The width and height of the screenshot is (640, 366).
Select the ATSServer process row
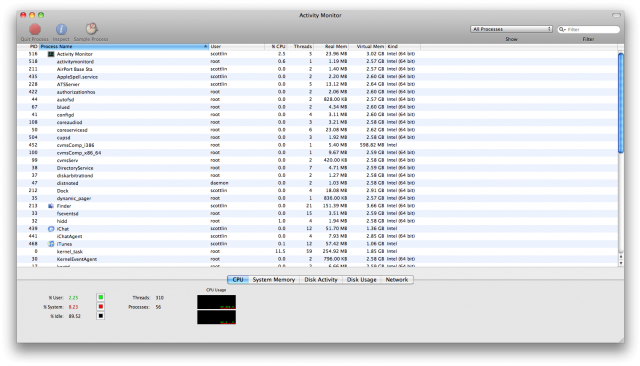pos(317,84)
